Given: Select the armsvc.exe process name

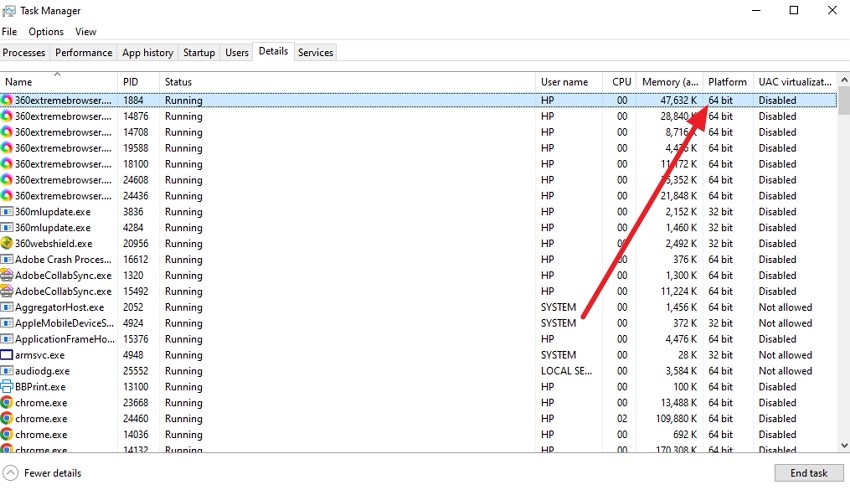Looking at the screenshot, I should click(40, 355).
